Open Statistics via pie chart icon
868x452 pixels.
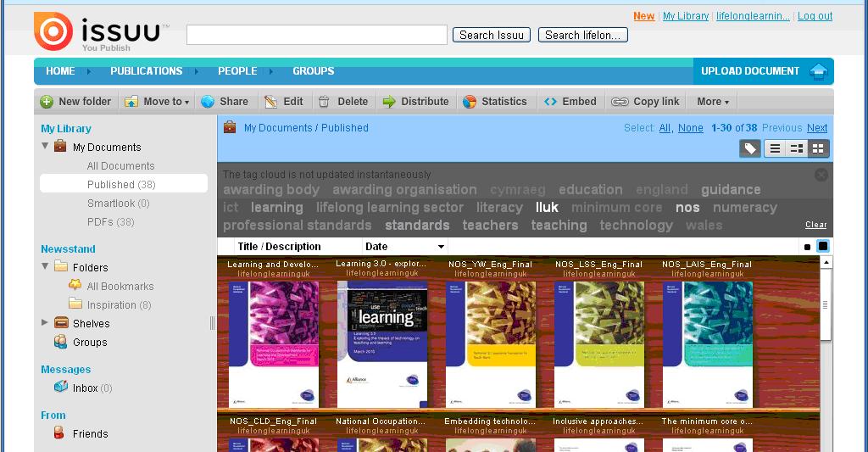pyautogui.click(x=470, y=102)
